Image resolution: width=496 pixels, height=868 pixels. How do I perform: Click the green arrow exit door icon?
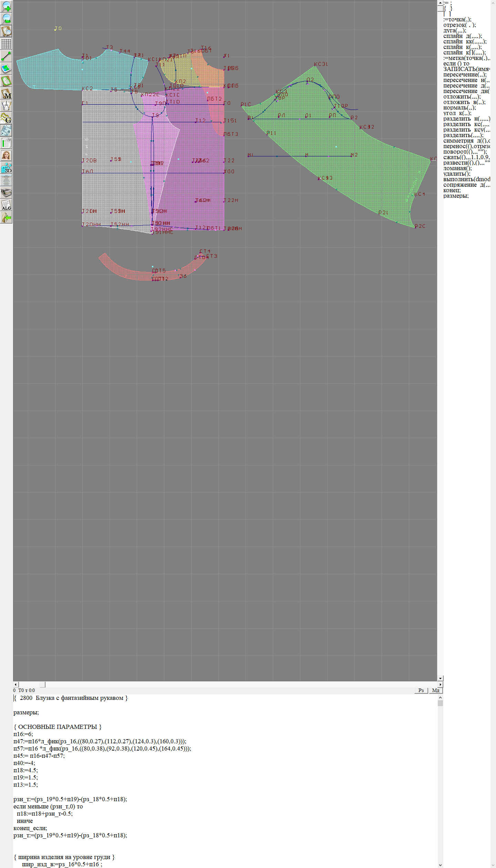(6, 217)
